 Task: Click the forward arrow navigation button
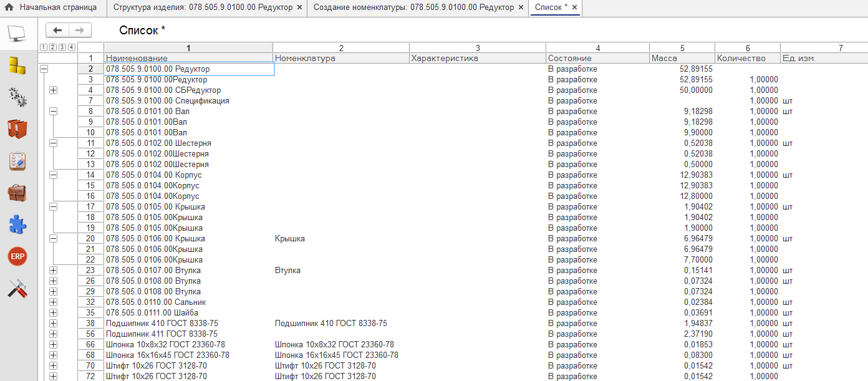80,30
